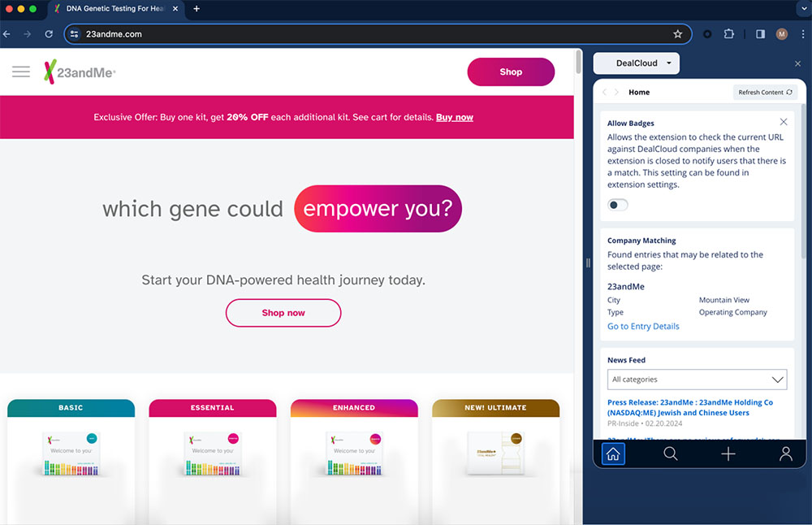Open Go to Entry Details link
This screenshot has height=525, width=812.
(643, 327)
